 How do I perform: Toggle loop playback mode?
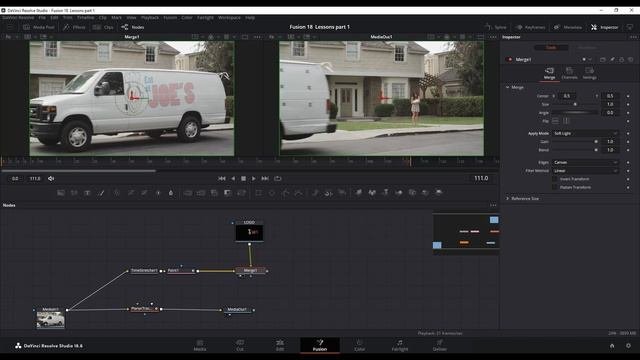278,178
